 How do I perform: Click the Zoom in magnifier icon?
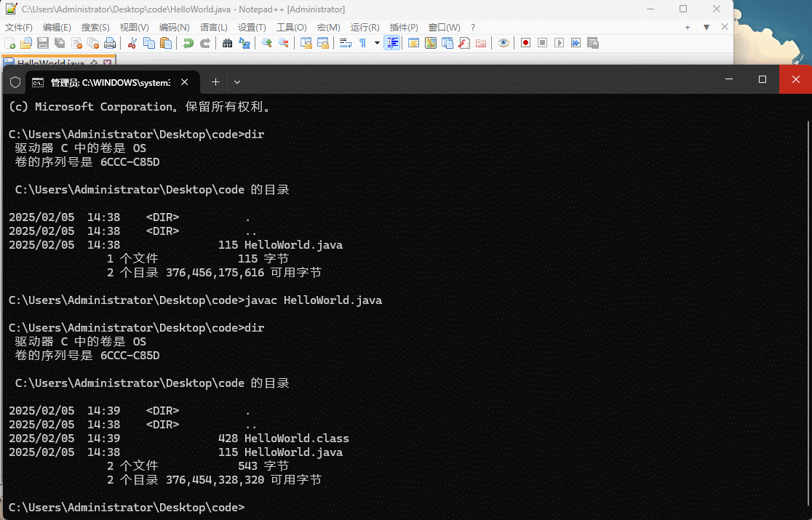pyautogui.click(x=267, y=43)
